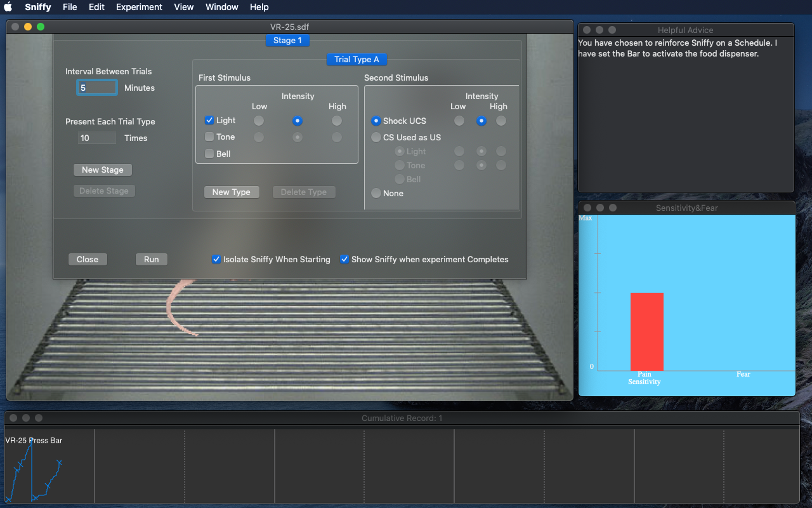Screen dimensions: 812x508
Task: Open the Sniffy application menu
Action: 38,7
